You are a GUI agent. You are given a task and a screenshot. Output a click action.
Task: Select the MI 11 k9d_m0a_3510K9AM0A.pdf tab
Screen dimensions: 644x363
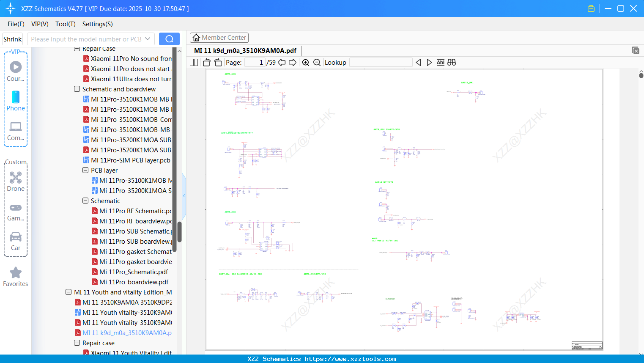(245, 50)
